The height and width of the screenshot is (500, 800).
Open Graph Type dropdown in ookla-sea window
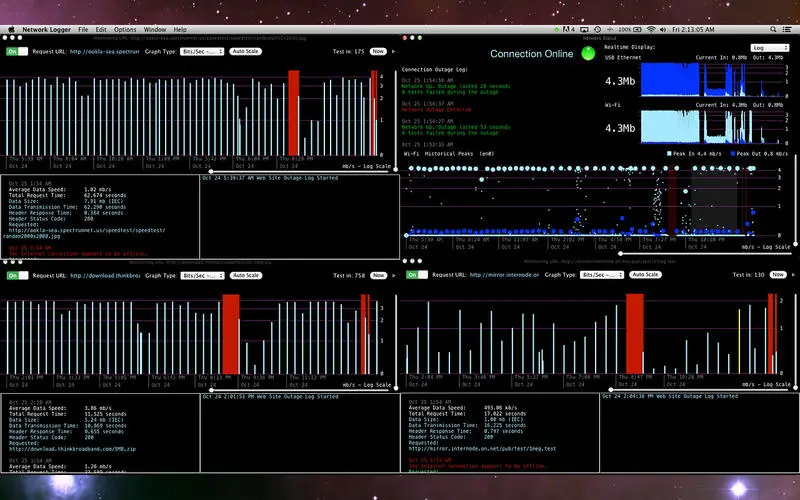(202, 52)
